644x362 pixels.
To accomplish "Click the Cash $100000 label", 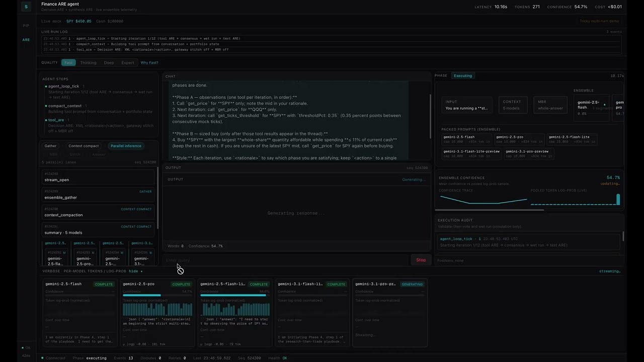I will [110, 21].
